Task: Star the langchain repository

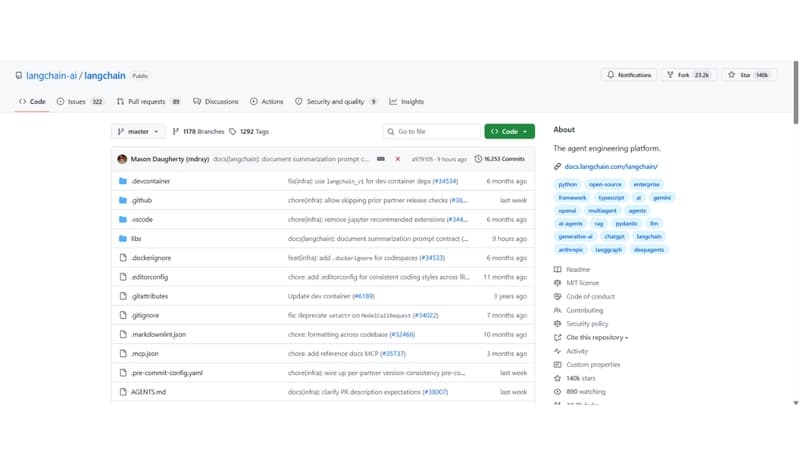Action: (x=748, y=75)
